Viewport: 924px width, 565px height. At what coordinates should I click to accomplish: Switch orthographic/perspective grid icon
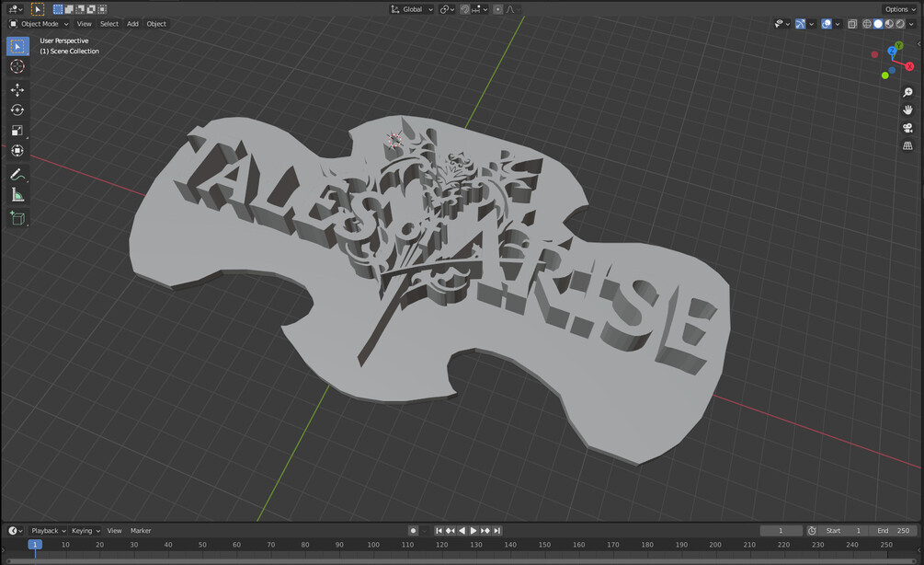pos(907,145)
